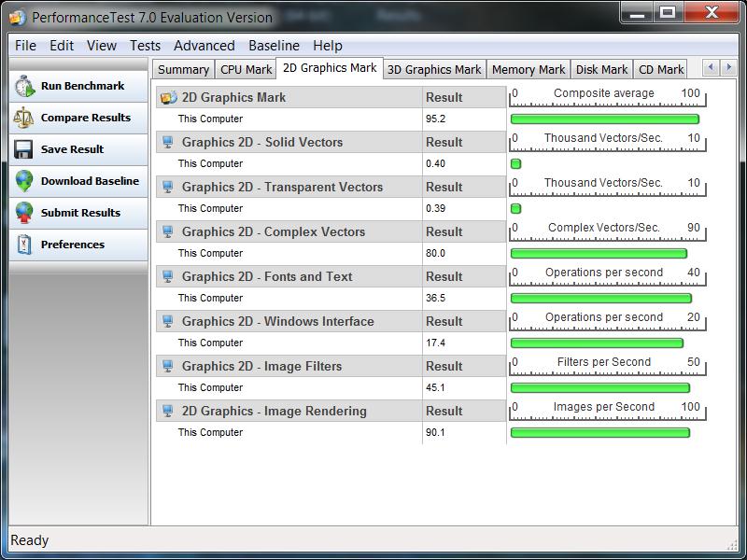Click monitor icon beside Complex Vectors
Viewport: 747px width, 560px height.
pyautogui.click(x=168, y=231)
